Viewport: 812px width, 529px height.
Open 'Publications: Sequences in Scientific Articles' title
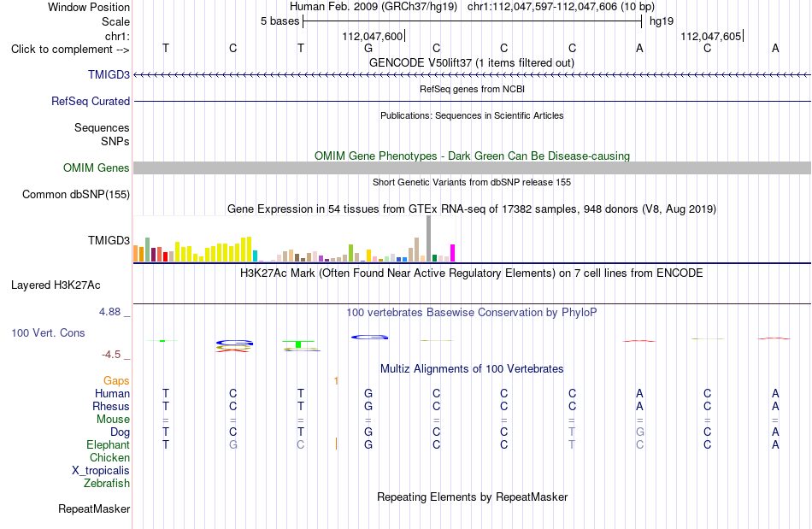472,115
